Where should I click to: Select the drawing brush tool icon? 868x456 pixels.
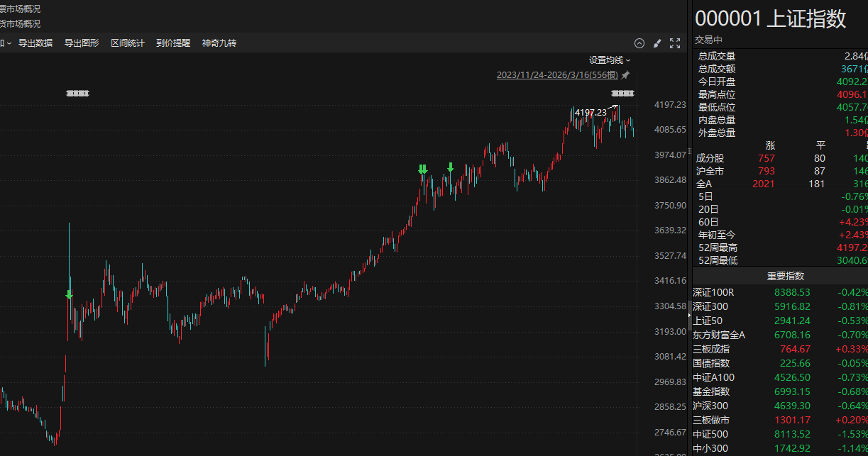click(x=657, y=43)
